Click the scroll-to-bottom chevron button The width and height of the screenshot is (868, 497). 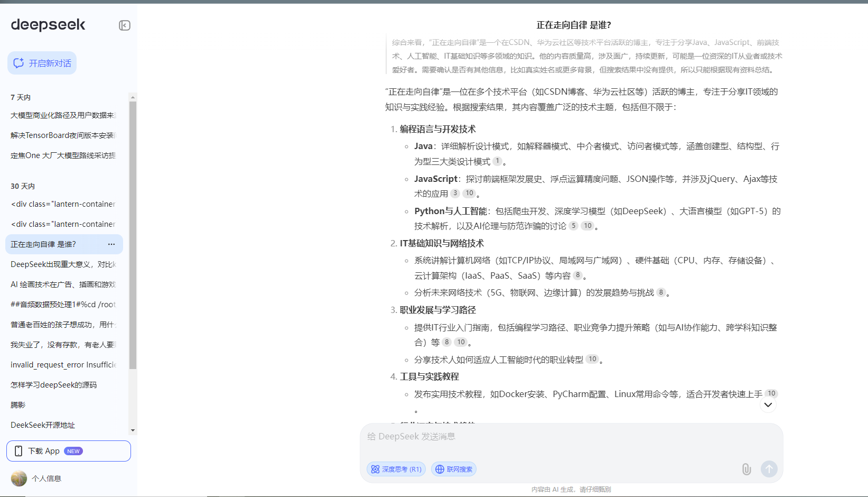(768, 405)
